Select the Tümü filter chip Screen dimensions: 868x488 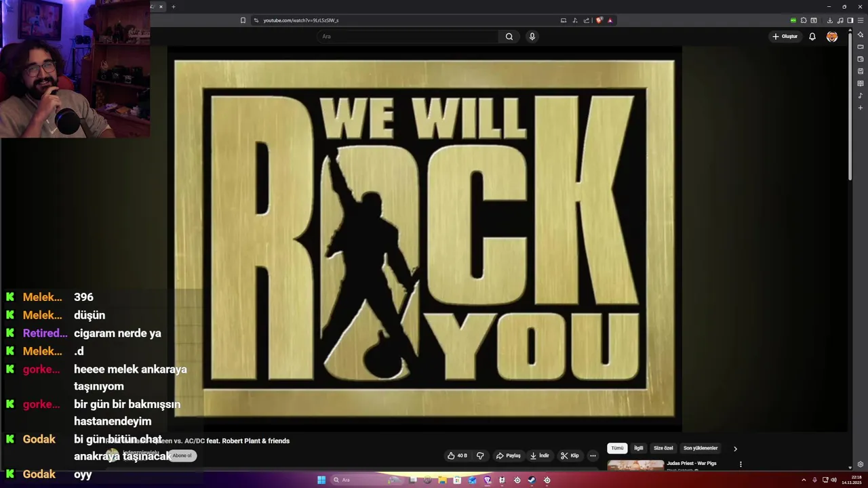coord(617,448)
